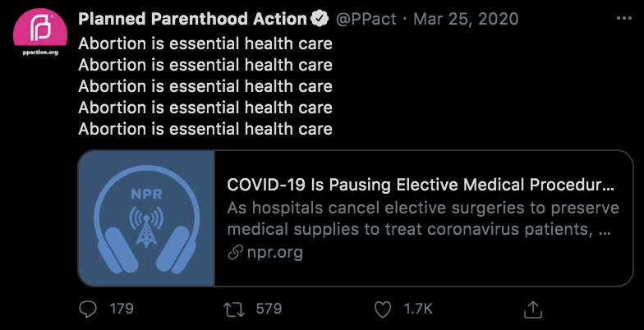644x330 pixels.
Task: Like the tweet with heart icon
Action: [383, 309]
